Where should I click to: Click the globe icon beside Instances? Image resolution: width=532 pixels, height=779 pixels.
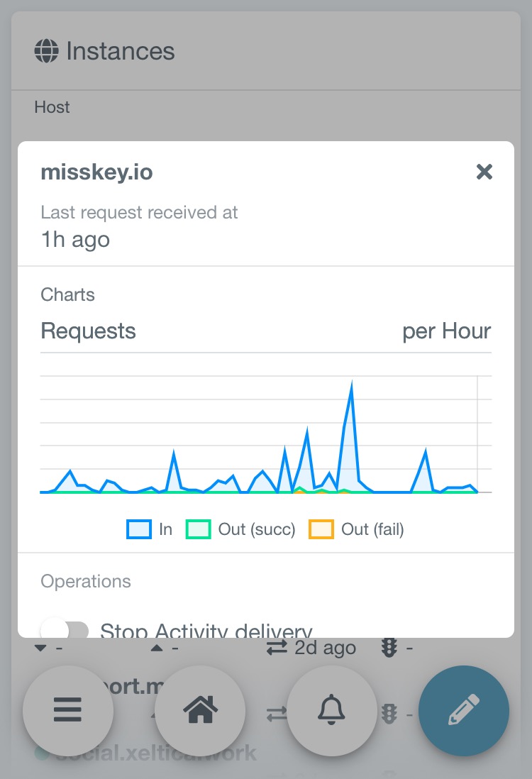46,51
